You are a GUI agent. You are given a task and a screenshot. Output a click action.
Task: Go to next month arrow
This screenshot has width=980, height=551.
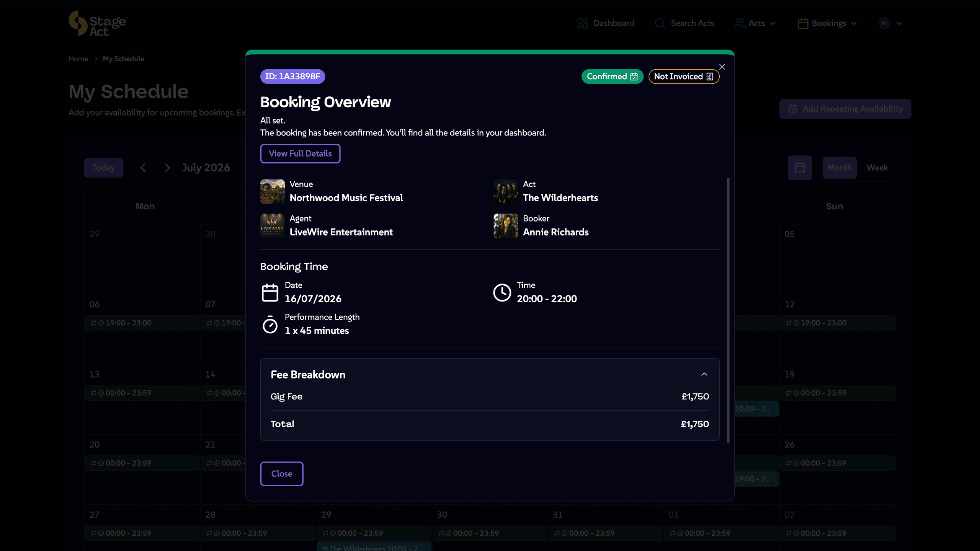(167, 168)
